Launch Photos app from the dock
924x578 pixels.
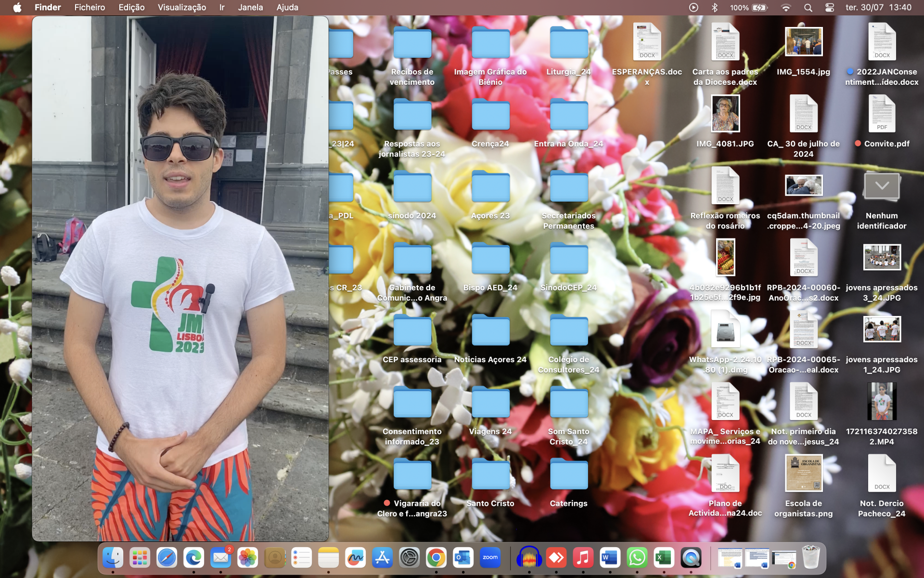[248, 558]
